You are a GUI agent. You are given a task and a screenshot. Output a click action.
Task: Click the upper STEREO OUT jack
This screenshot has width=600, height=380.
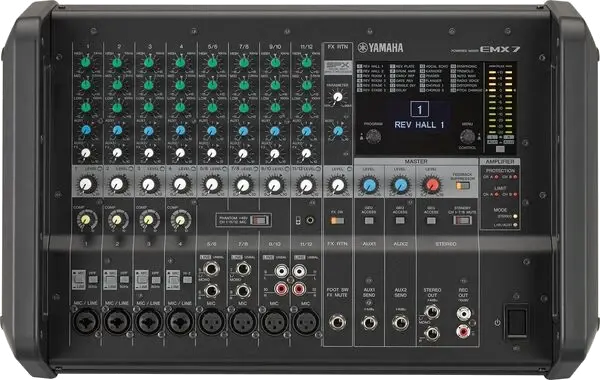tap(432, 312)
